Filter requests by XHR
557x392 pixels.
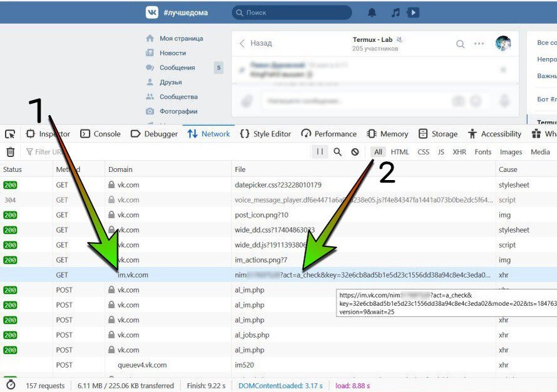(459, 152)
